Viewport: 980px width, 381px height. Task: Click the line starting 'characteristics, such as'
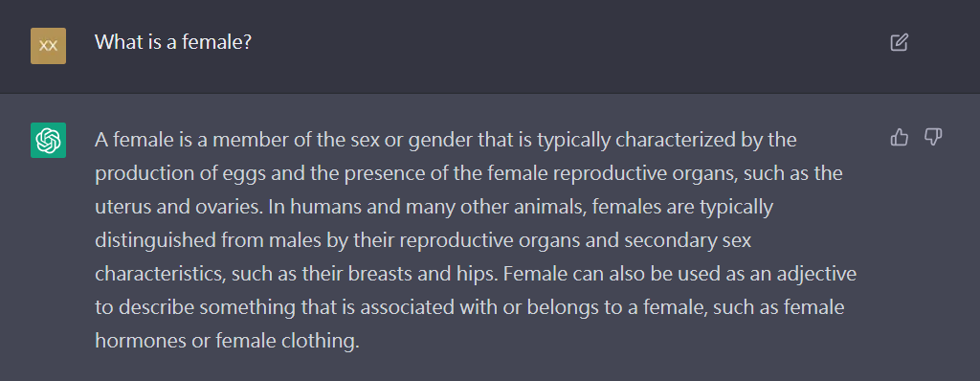(476, 275)
